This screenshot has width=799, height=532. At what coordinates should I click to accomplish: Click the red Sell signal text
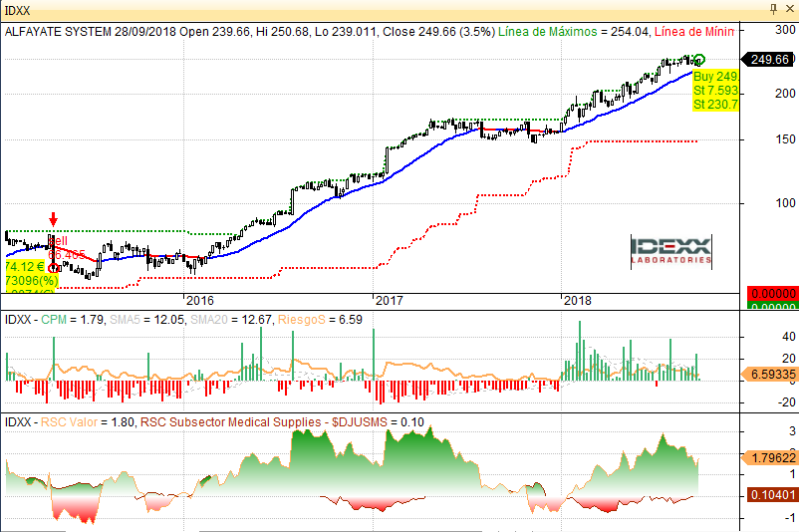pos(58,241)
